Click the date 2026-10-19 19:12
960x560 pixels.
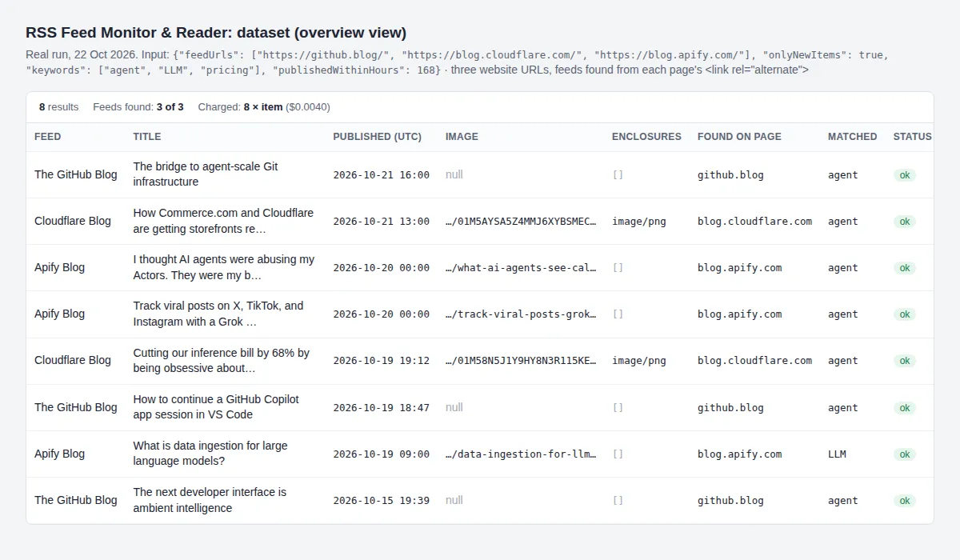coord(381,361)
